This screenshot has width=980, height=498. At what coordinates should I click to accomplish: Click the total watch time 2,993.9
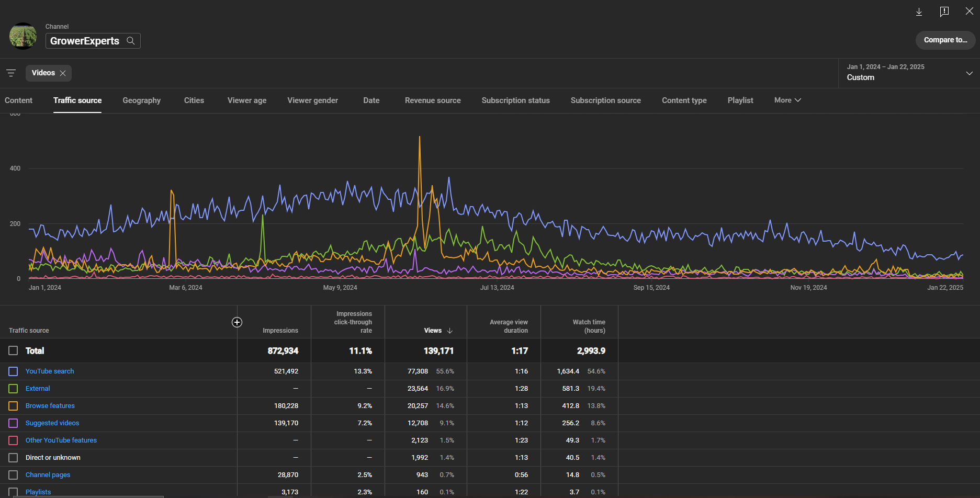591,351
